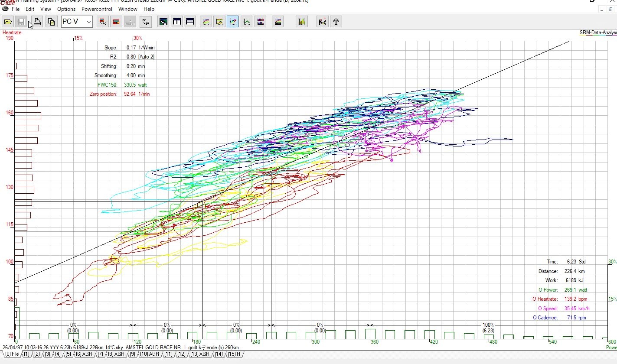Switch to tab (5)
The image size is (617, 364).
coord(68,354)
